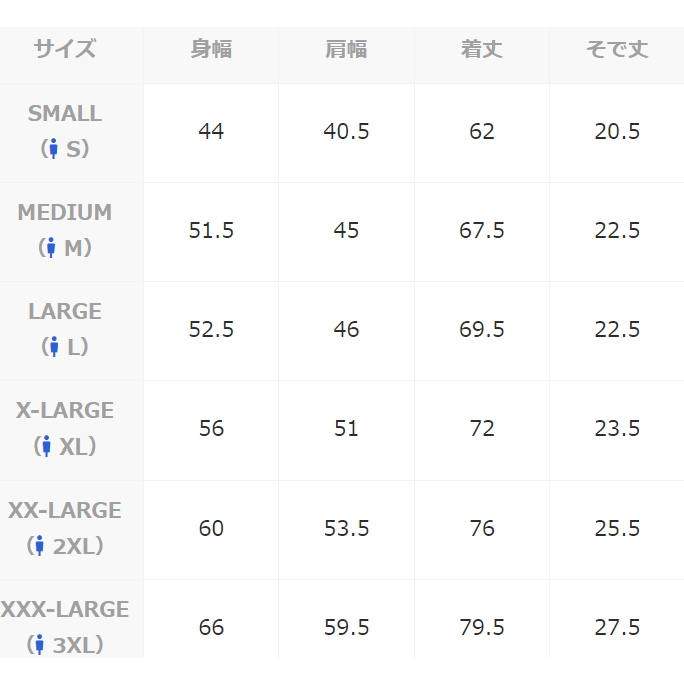This screenshot has width=684, height=684.
Task: Select the XXX-LARGE row label
Action: click(x=65, y=609)
